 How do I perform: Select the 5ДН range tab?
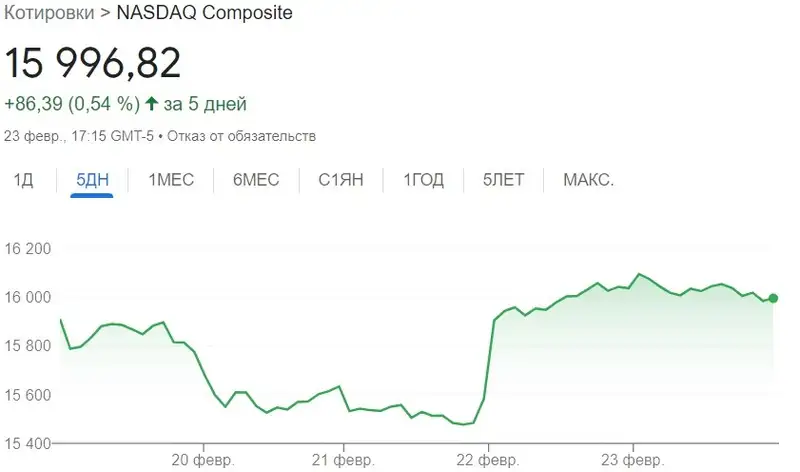click(92, 181)
